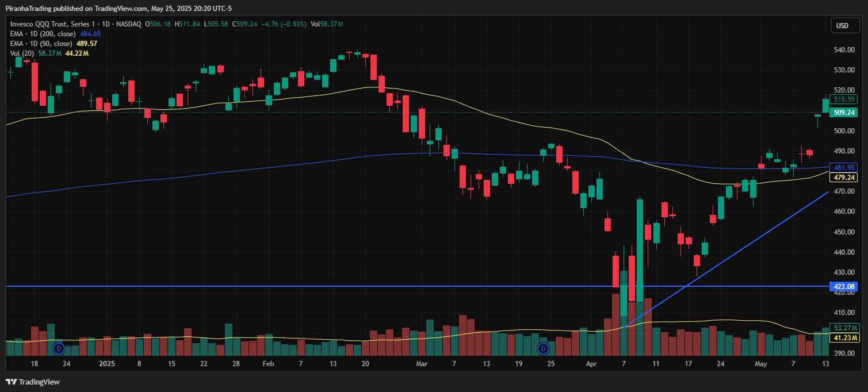Click the 53.27M volume axis label
The width and height of the screenshot is (868, 392).
click(845, 328)
